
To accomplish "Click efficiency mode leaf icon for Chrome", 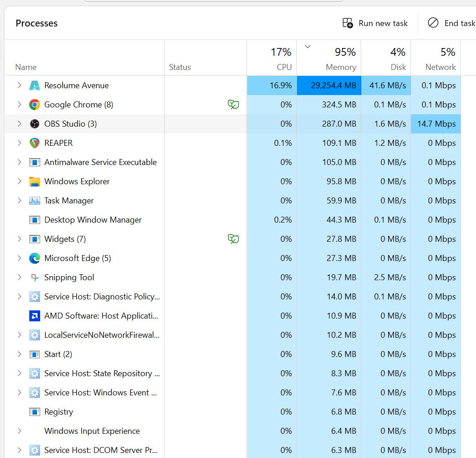I will [x=233, y=105].
